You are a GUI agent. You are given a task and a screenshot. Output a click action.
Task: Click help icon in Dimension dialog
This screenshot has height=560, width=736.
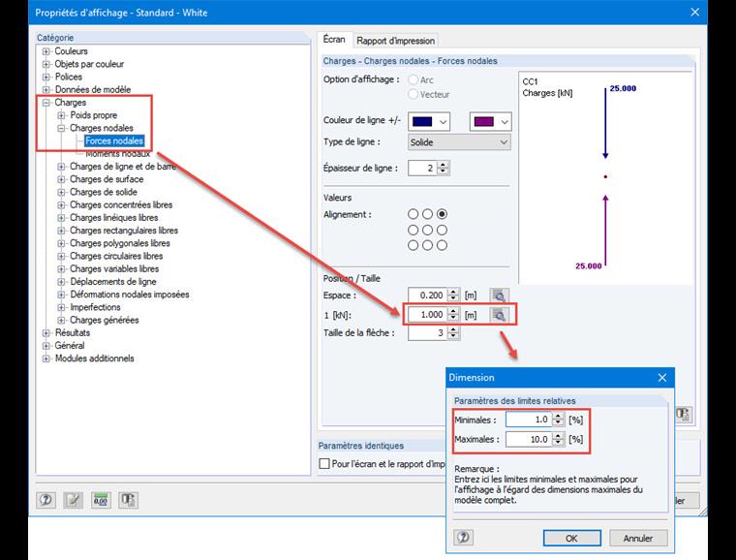(463, 538)
